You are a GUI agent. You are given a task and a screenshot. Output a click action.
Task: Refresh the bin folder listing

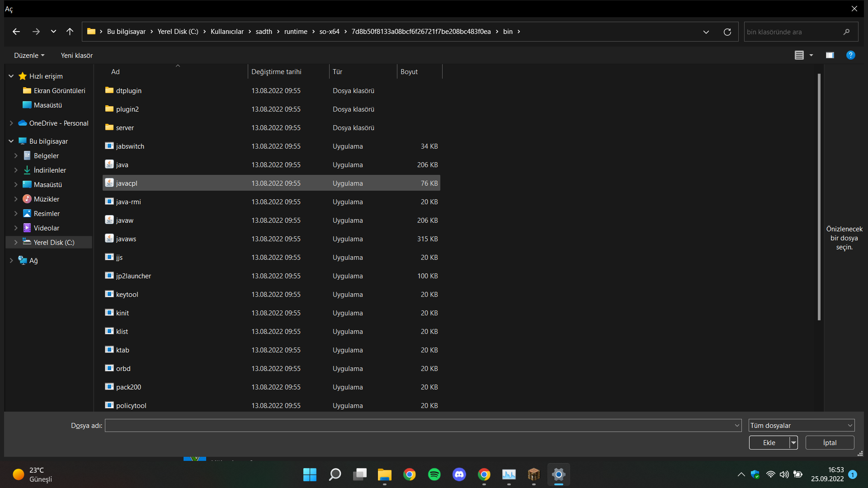727,32
